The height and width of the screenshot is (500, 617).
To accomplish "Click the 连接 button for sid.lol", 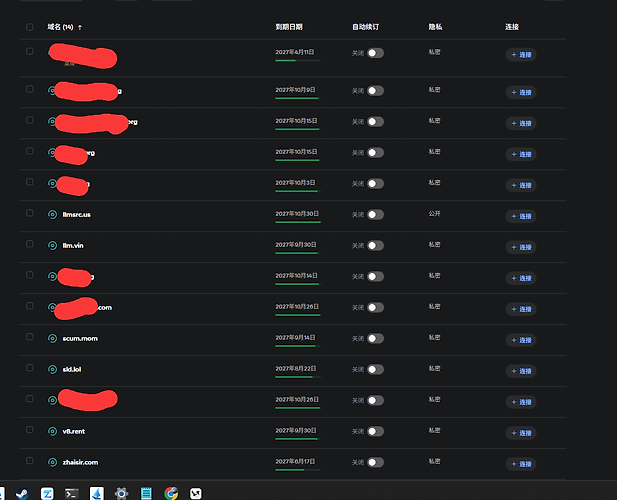I will [x=521, y=371].
